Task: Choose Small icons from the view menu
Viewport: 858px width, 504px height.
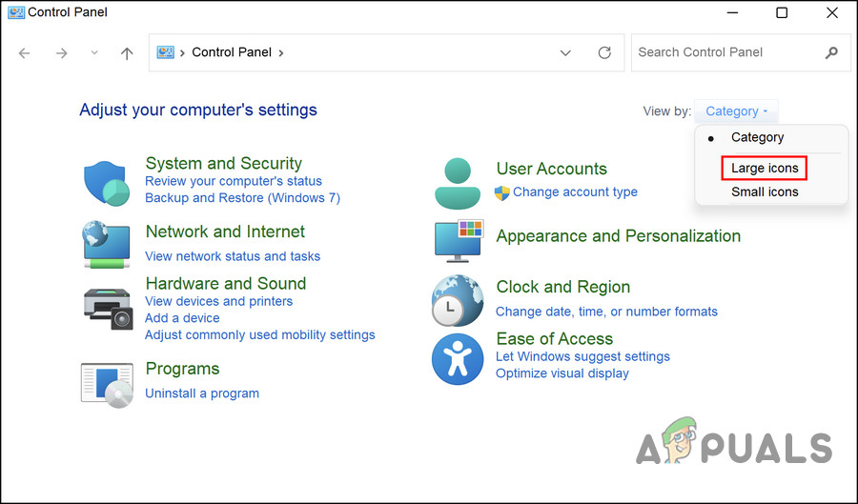Action: 765,192
